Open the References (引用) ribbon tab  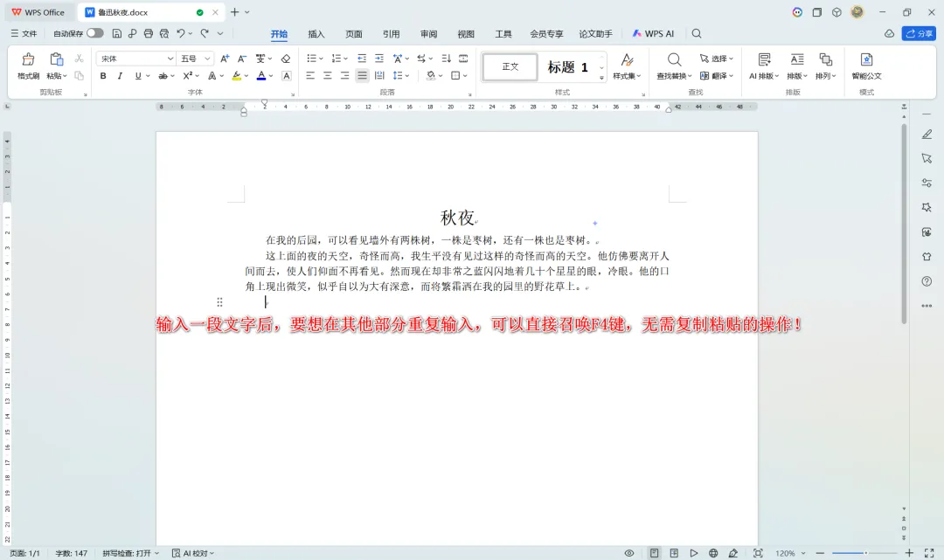(392, 34)
